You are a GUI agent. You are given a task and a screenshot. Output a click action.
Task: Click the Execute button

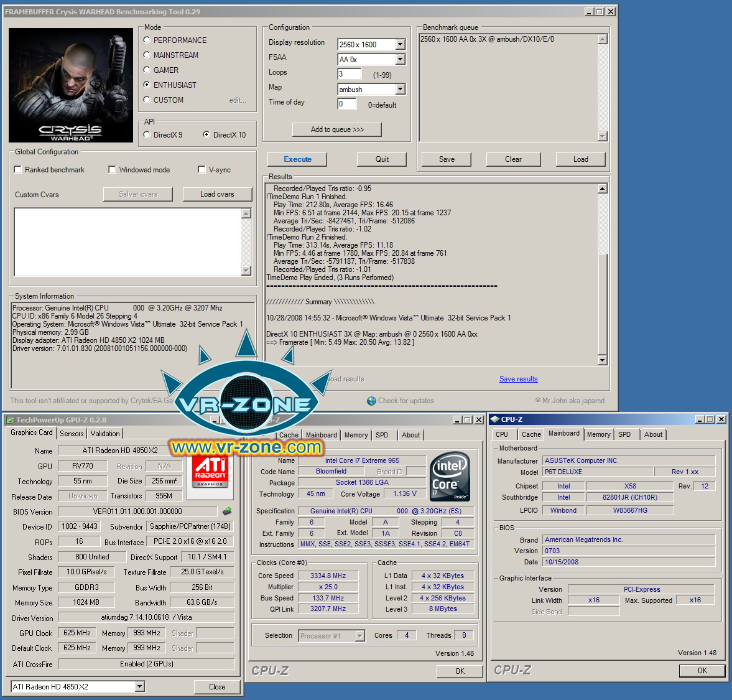click(x=297, y=159)
